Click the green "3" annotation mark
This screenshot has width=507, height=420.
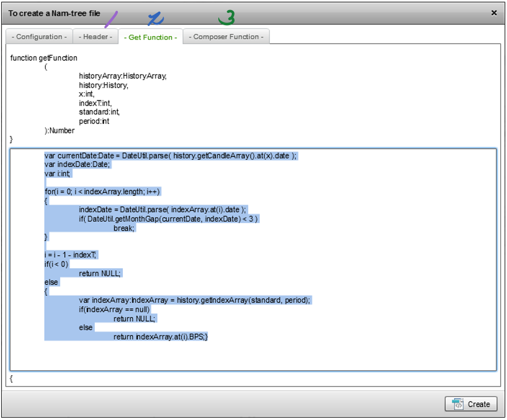[x=227, y=18]
